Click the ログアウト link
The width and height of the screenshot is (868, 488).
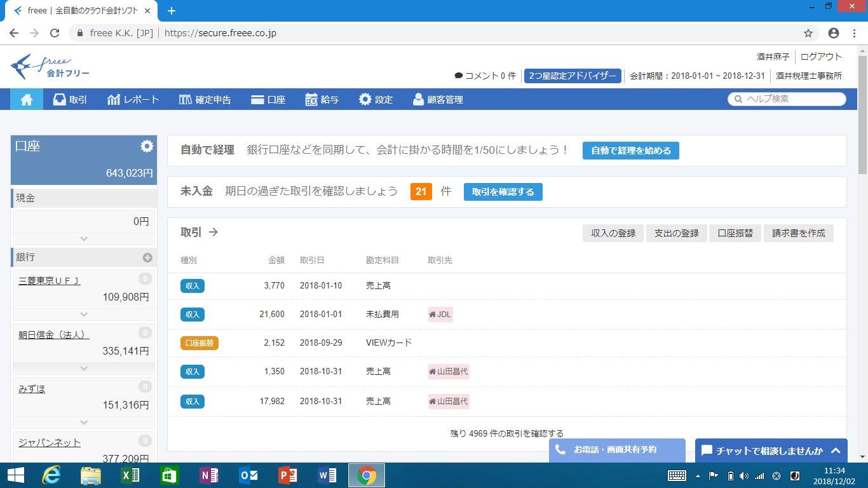[821, 57]
